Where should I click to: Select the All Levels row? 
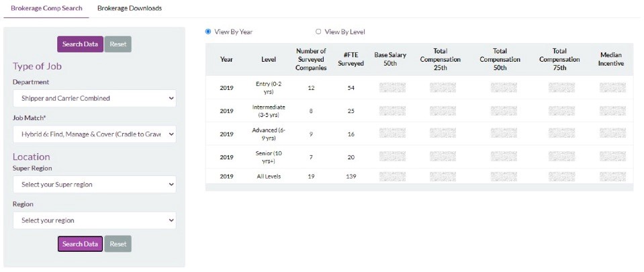(x=269, y=177)
